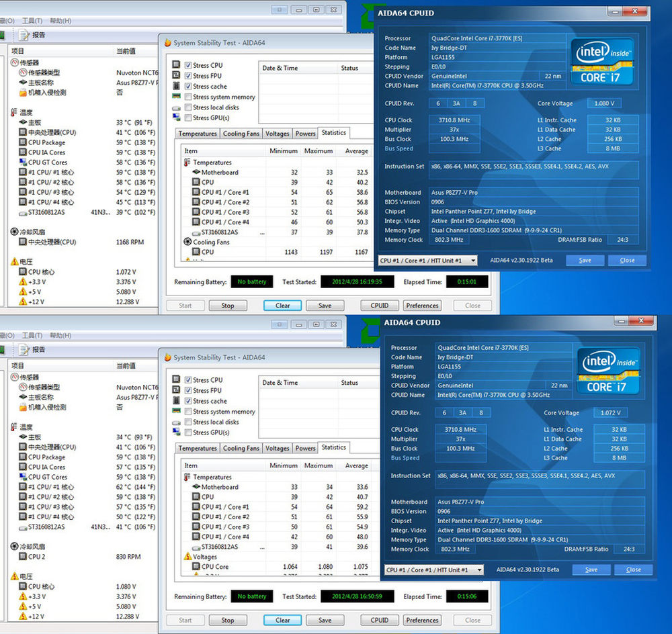Uncheck Stress FPU in the upper stability window
The image size is (672, 634).
(187, 76)
